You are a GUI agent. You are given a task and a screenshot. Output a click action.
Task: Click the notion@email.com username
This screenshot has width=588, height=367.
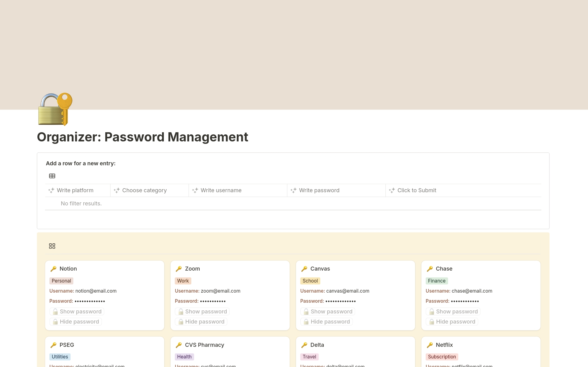click(x=96, y=291)
